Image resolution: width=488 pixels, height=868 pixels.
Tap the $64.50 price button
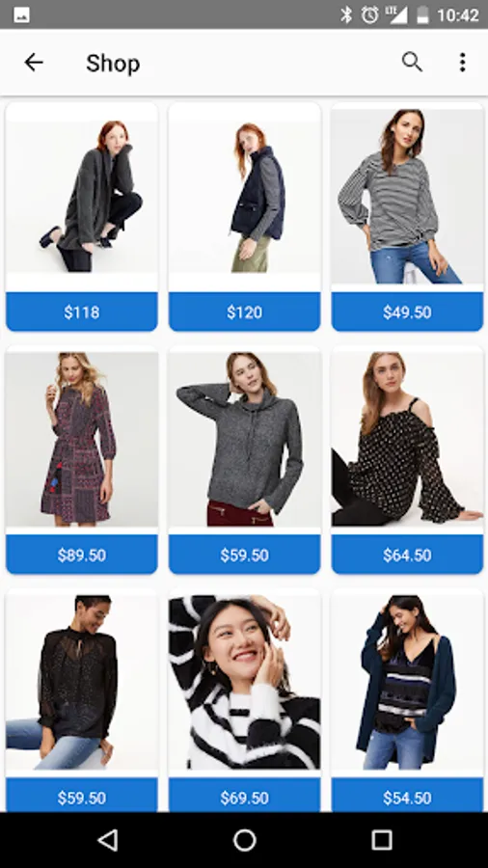[407, 555]
